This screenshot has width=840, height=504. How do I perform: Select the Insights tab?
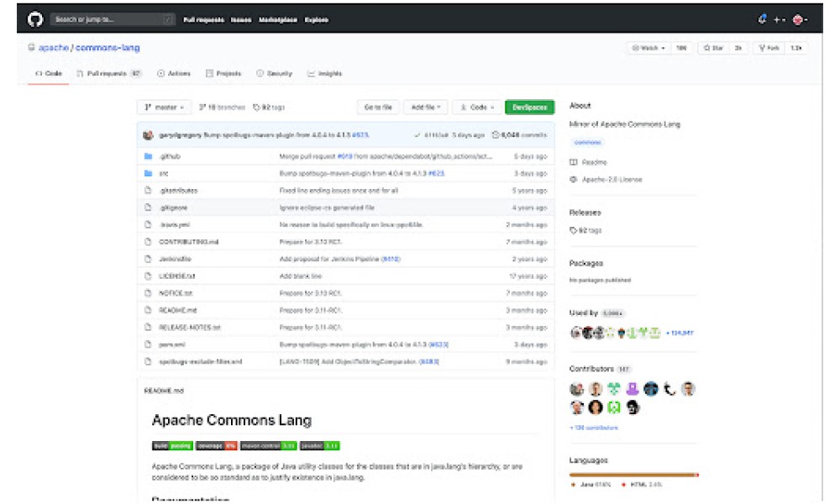324,73
